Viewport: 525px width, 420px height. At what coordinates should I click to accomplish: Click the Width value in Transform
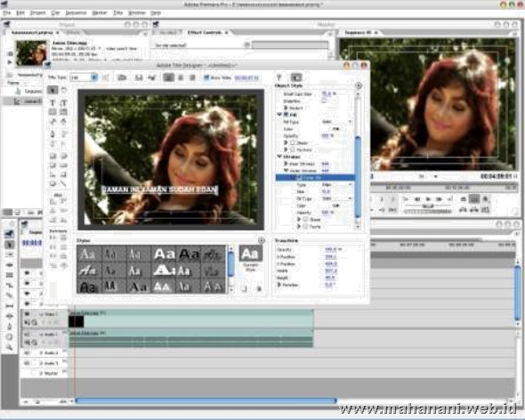[x=330, y=271]
